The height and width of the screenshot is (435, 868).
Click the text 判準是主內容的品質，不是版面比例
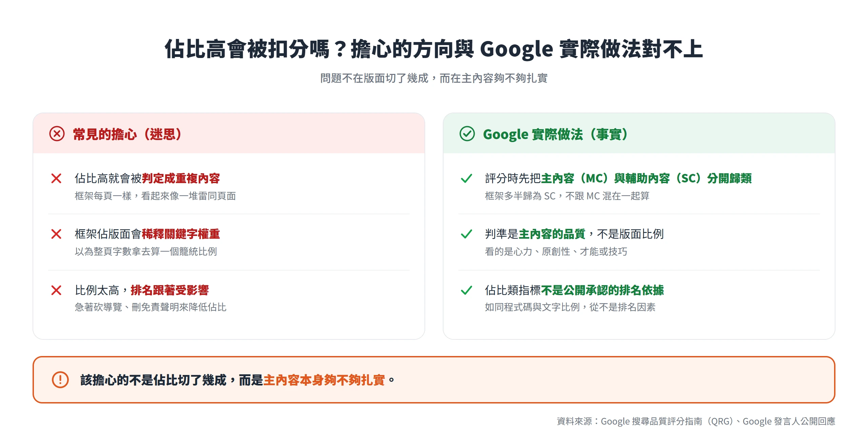pos(574,234)
